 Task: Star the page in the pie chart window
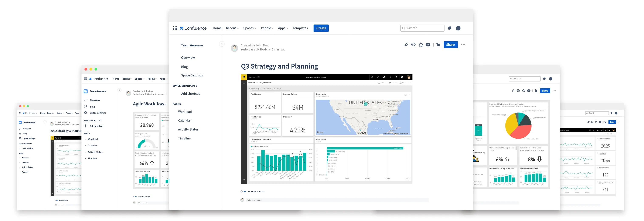pyautogui.click(x=524, y=91)
